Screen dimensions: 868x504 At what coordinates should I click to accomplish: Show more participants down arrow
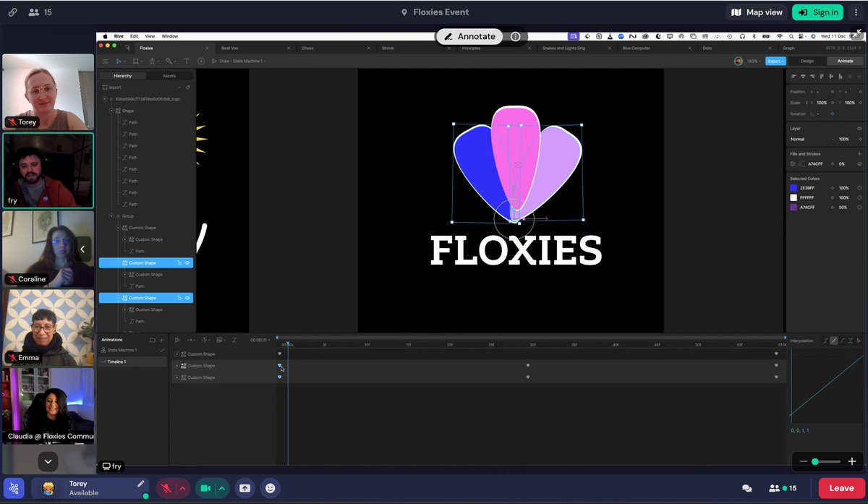coord(48,461)
